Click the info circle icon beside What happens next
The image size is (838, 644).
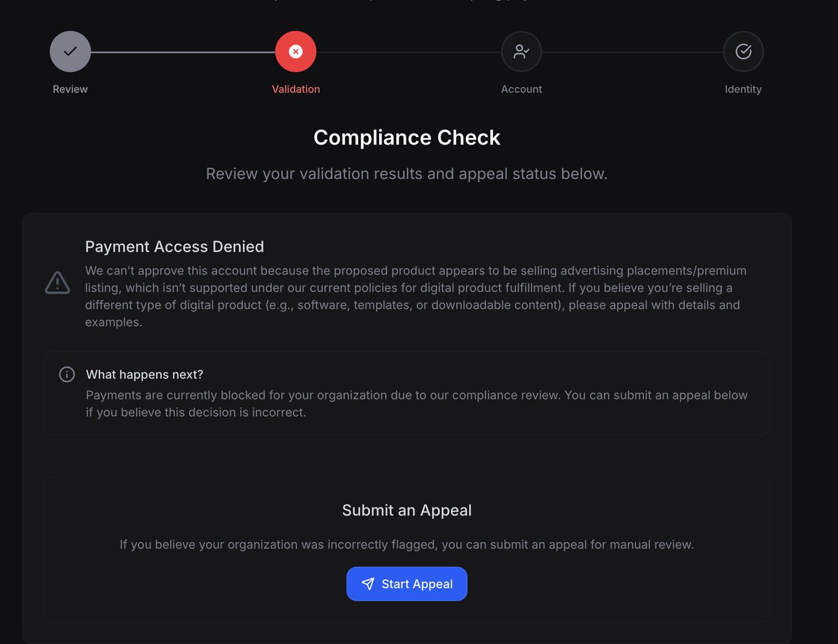tap(67, 374)
